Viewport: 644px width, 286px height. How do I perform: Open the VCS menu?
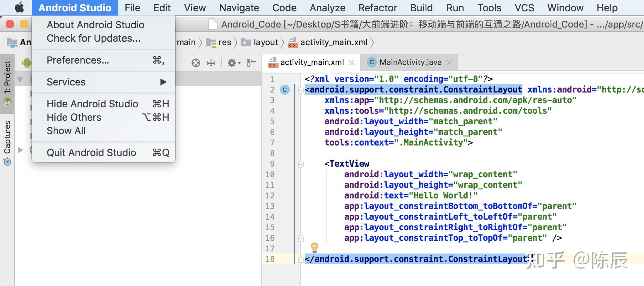point(525,8)
